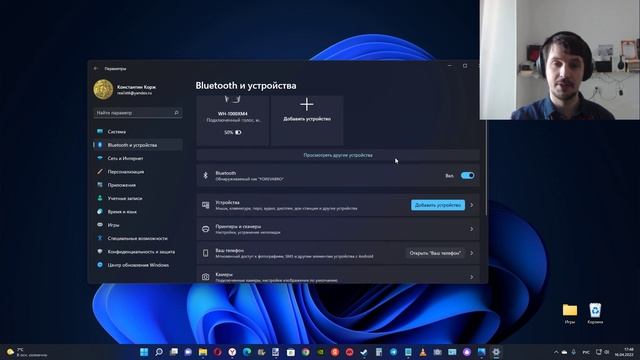Open the Корзина recycle bin icon
Screen dimensions: 640x360
pyautogui.click(x=595, y=313)
